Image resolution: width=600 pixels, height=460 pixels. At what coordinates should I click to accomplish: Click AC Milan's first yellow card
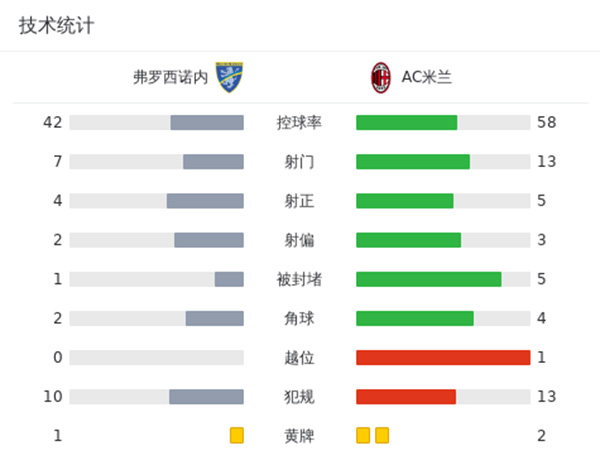(363, 435)
